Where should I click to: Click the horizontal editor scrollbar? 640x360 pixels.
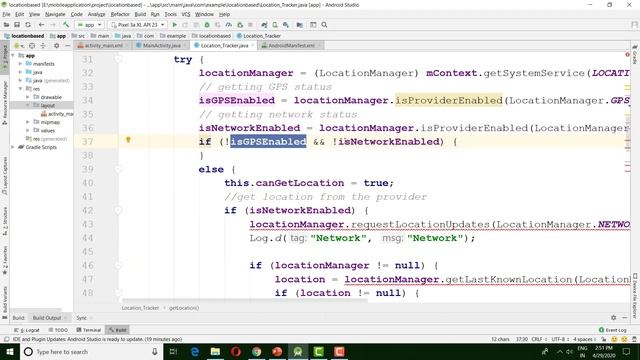tap(245, 300)
